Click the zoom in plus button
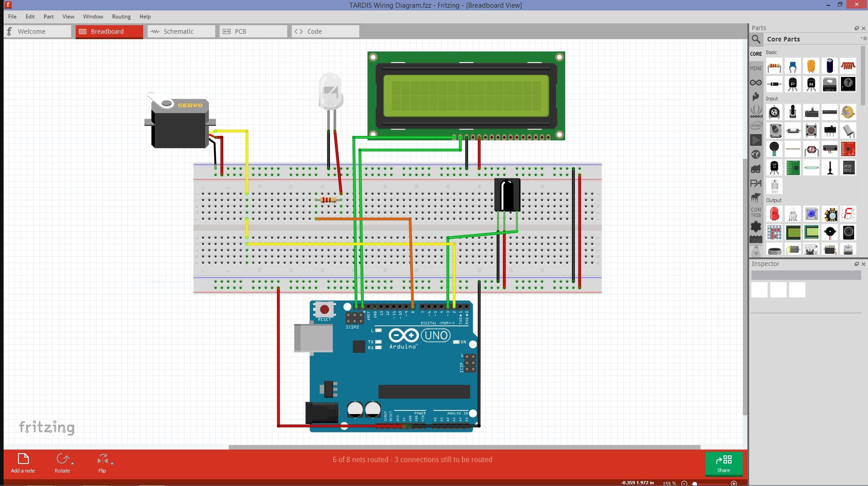The width and height of the screenshot is (868, 486). coord(734,483)
